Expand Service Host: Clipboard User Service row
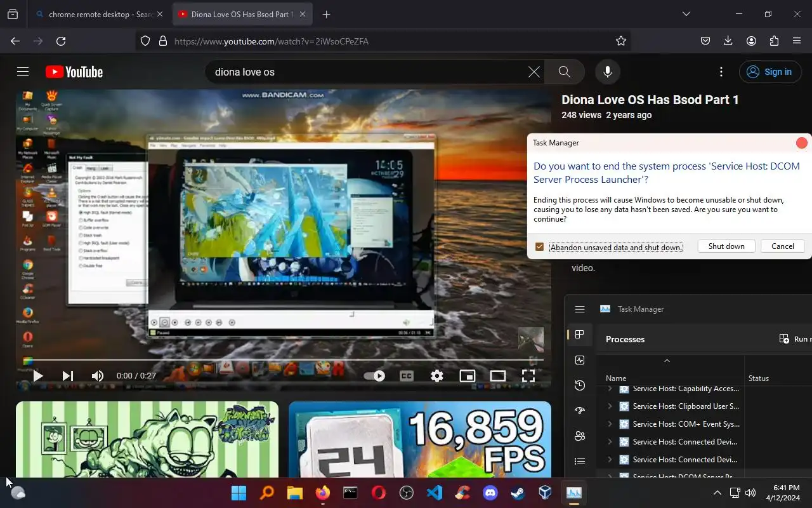This screenshot has width=812, height=508. (610, 406)
